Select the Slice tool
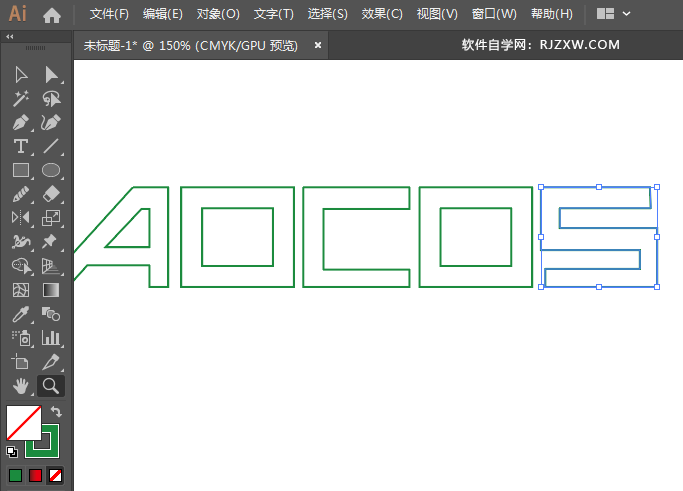This screenshot has width=683, height=491. coord(51,362)
